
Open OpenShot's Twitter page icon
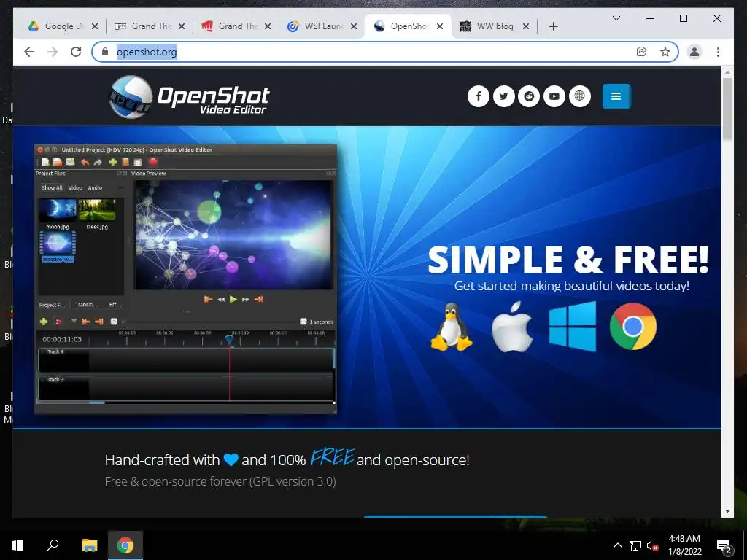coord(503,96)
